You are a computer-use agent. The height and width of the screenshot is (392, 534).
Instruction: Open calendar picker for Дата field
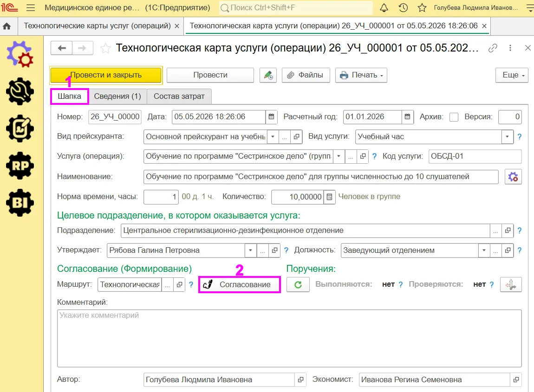[272, 117]
